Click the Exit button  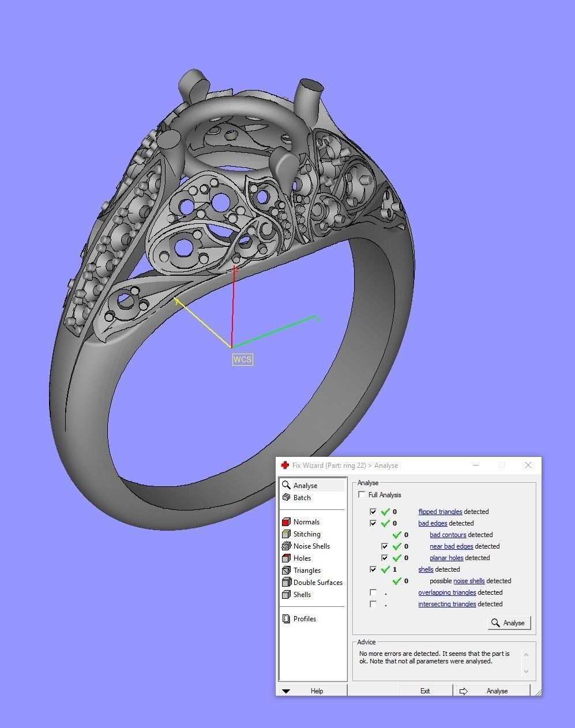[x=425, y=691]
